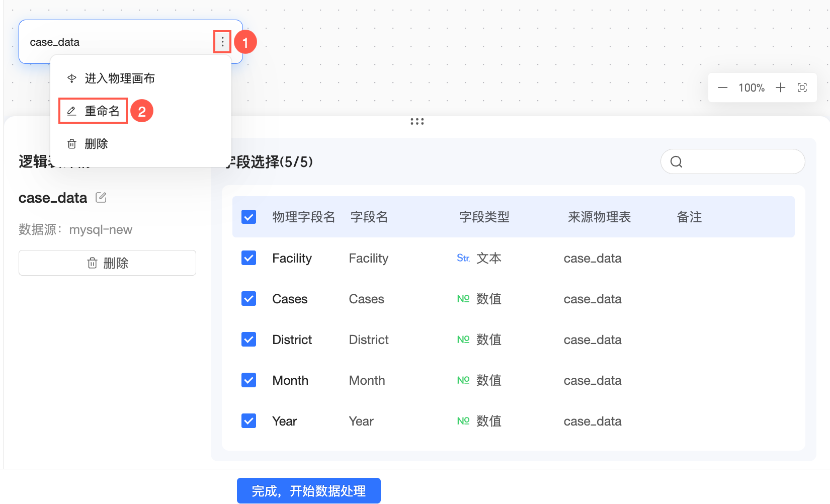The width and height of the screenshot is (830, 504).
Task: Click the field search input box
Action: 732,161
